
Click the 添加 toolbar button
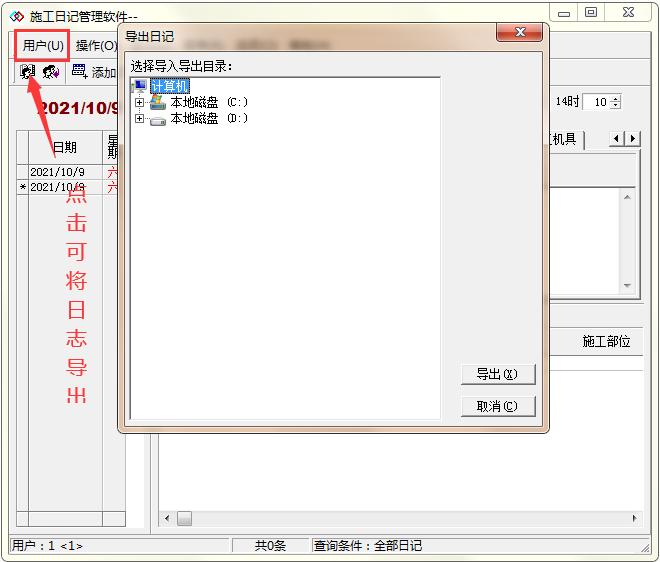pos(94,72)
